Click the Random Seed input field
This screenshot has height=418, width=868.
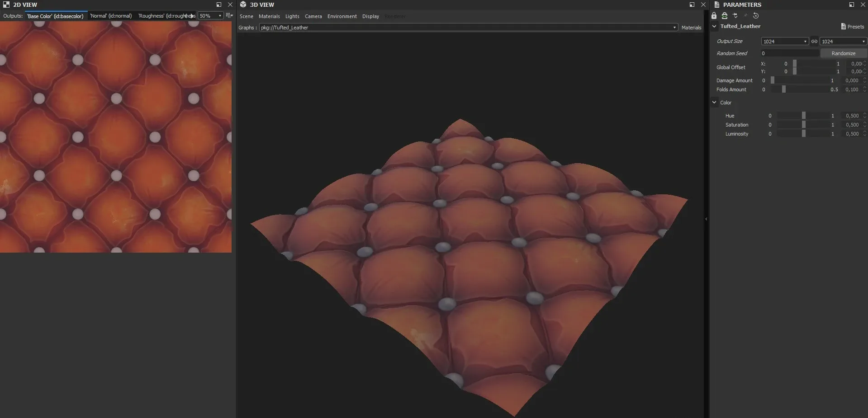[x=790, y=53]
